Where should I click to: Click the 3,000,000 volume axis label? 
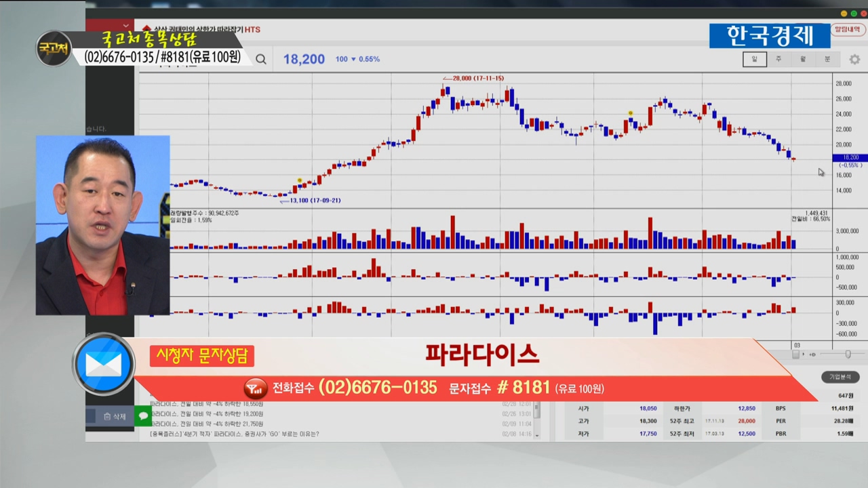[847, 231]
